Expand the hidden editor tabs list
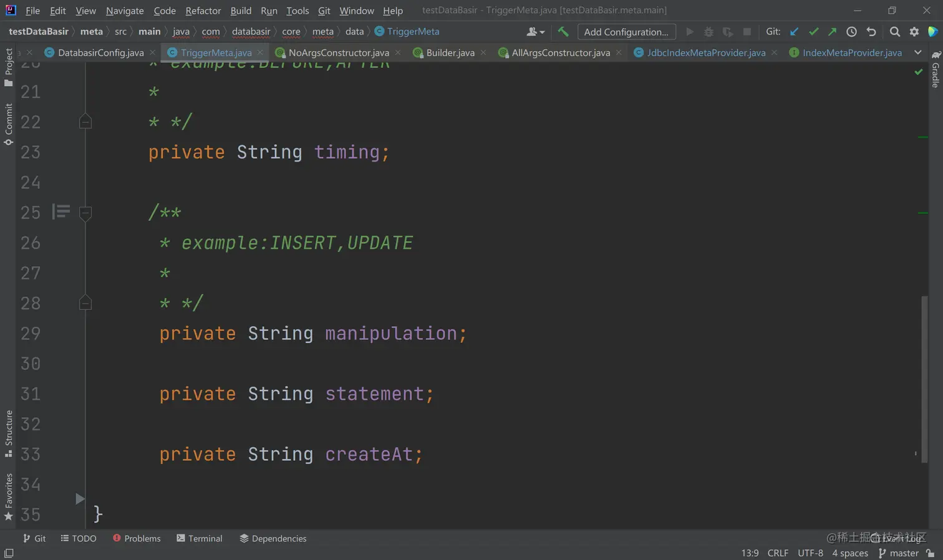This screenshot has height=560, width=943. click(x=917, y=52)
